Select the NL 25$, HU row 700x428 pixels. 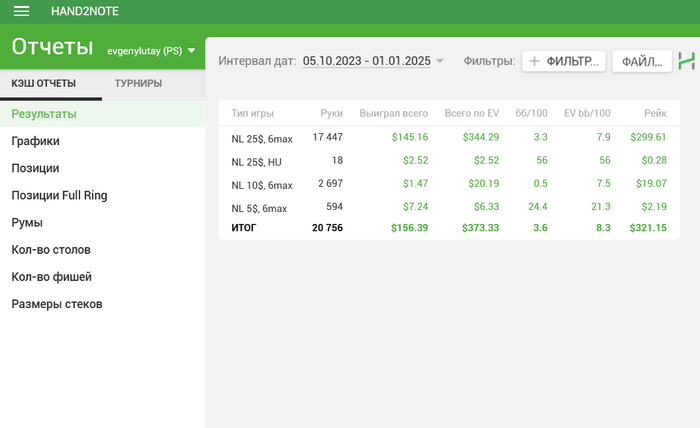449,161
